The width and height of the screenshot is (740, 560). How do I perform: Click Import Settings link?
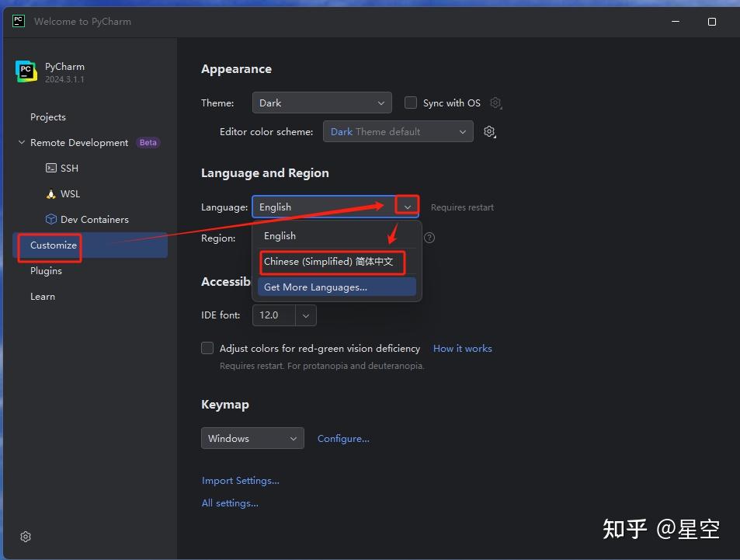[240, 480]
